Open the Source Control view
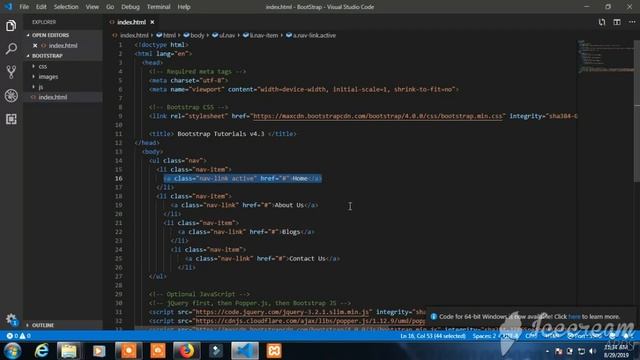The height and width of the screenshot is (360, 640). (x=11, y=72)
